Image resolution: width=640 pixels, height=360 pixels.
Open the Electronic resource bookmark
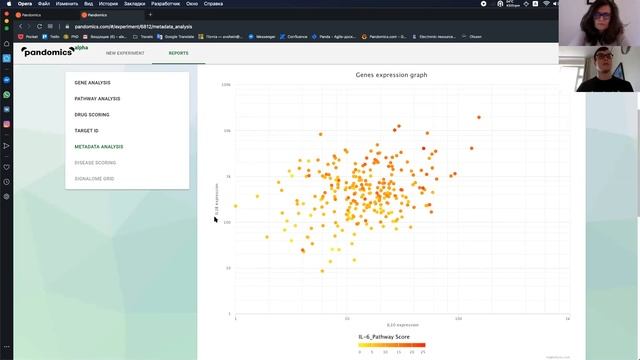coord(434,37)
